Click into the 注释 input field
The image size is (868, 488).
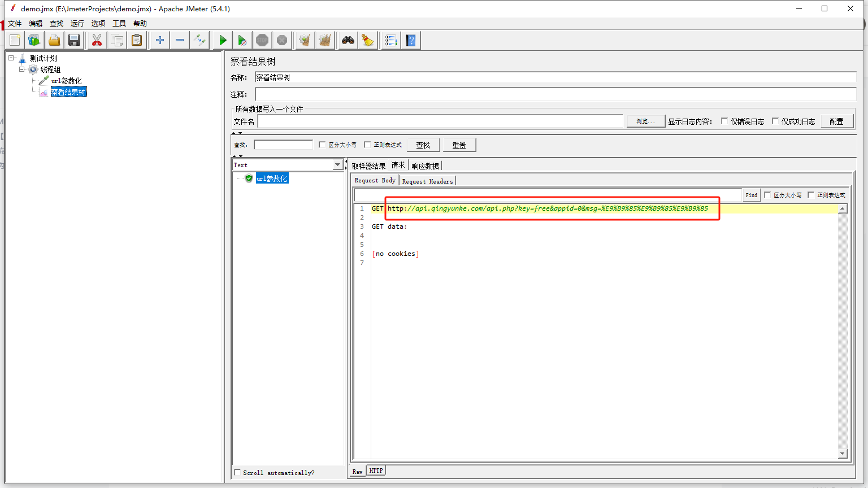555,94
